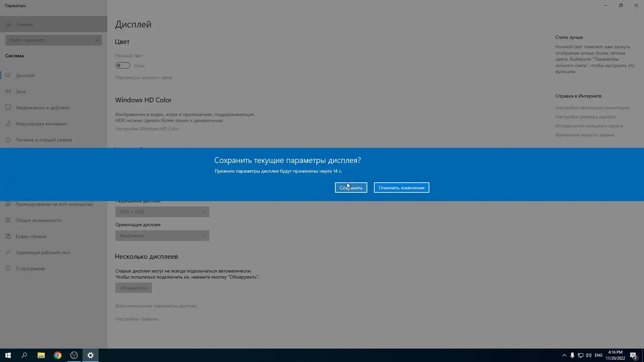
Task: Open OBS Studio from taskbar
Action: click(74, 355)
